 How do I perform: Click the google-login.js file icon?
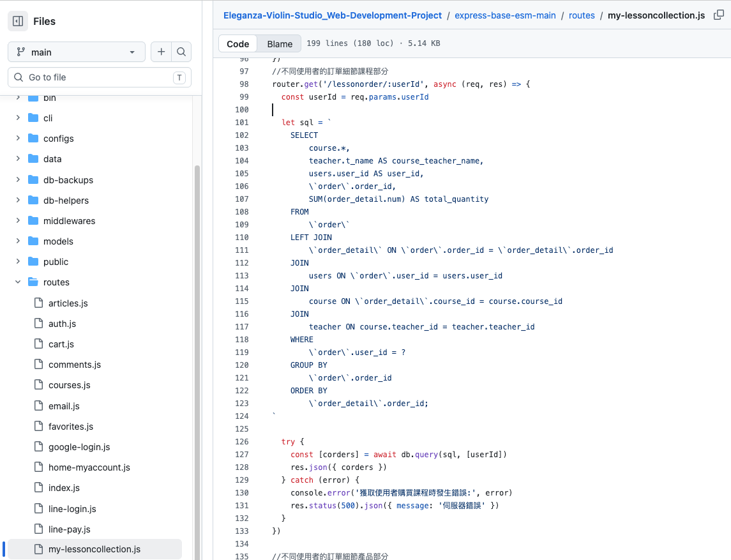click(39, 447)
